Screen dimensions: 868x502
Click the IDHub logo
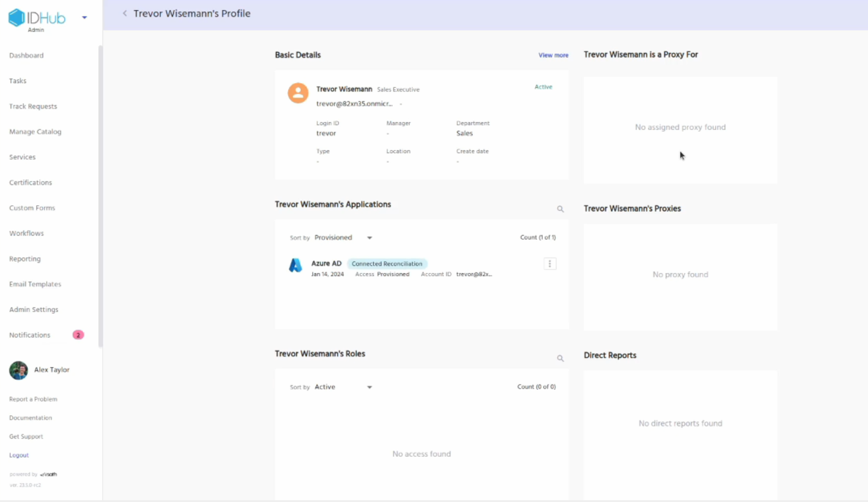coord(37,18)
